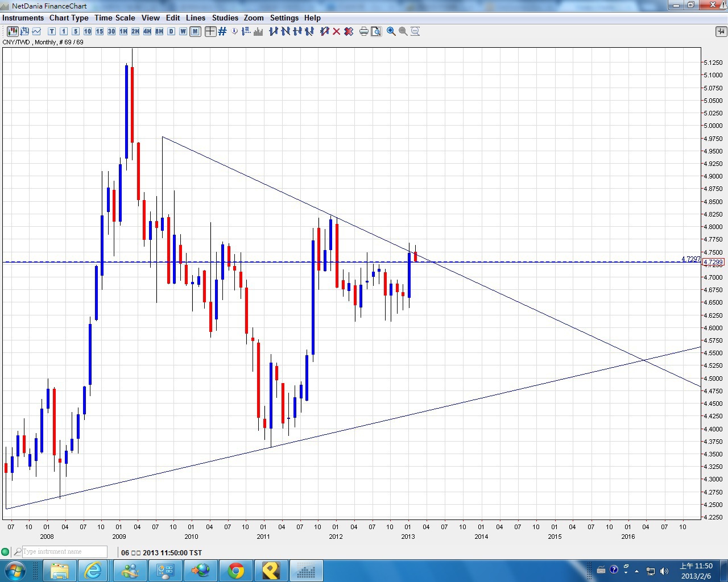Print the chart using printer icon
Viewport: 728px width, 582px height.
click(x=364, y=31)
